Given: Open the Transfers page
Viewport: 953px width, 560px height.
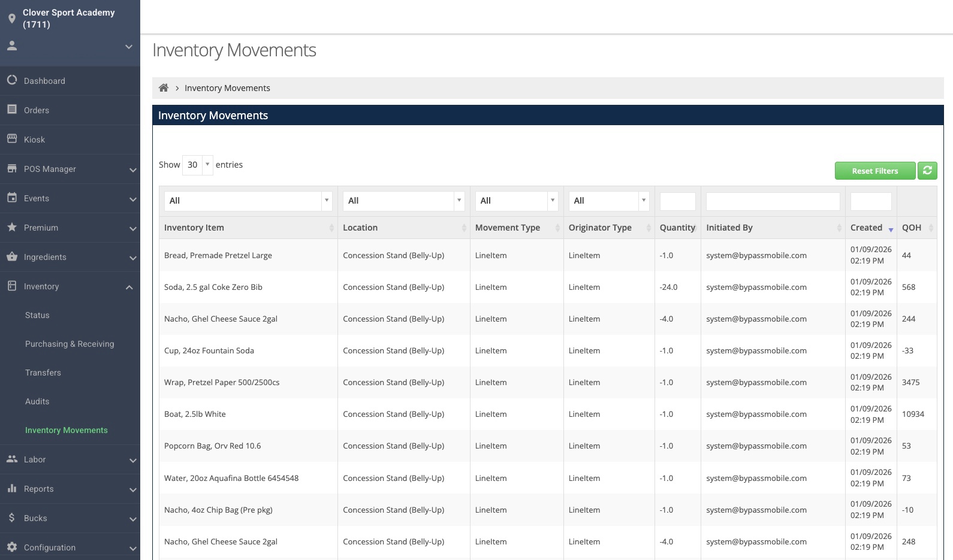Looking at the screenshot, I should (43, 373).
